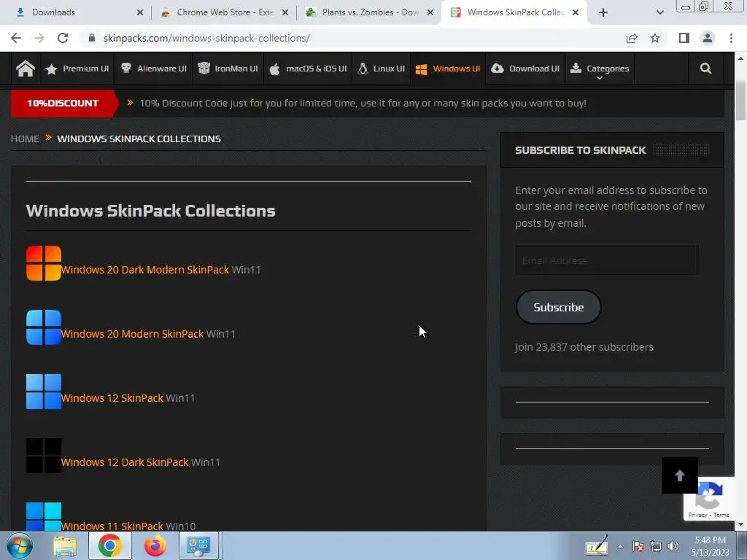View site info via lock icon
The height and width of the screenshot is (560, 747).
pos(92,38)
